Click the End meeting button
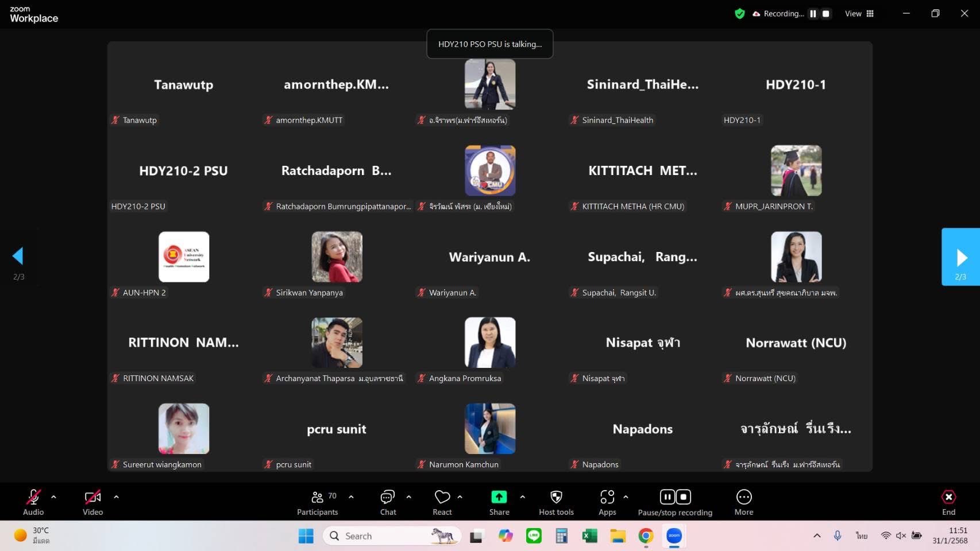Screen dimensions: 980x551 [x=948, y=502]
